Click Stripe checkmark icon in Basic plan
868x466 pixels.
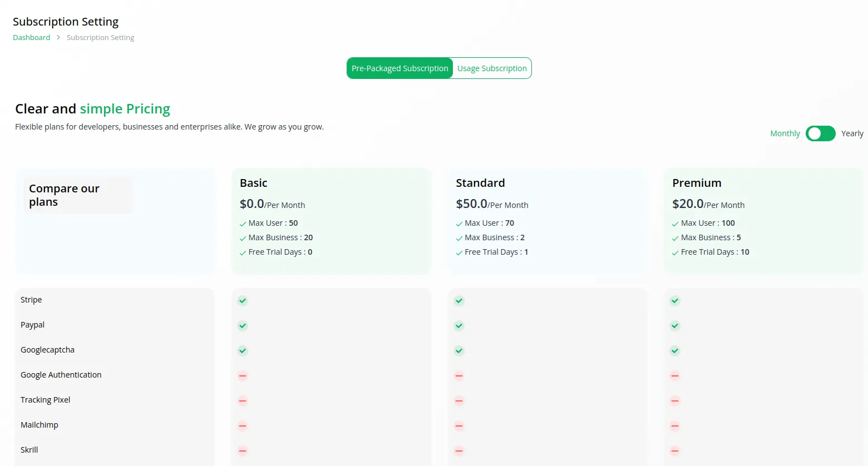click(243, 301)
